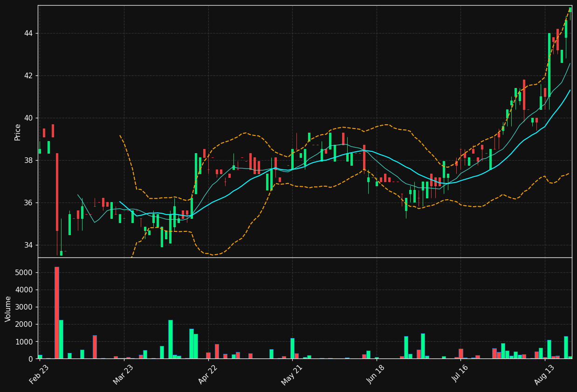
Task: Click the volume tick label 3000
Action: [x=24, y=307]
